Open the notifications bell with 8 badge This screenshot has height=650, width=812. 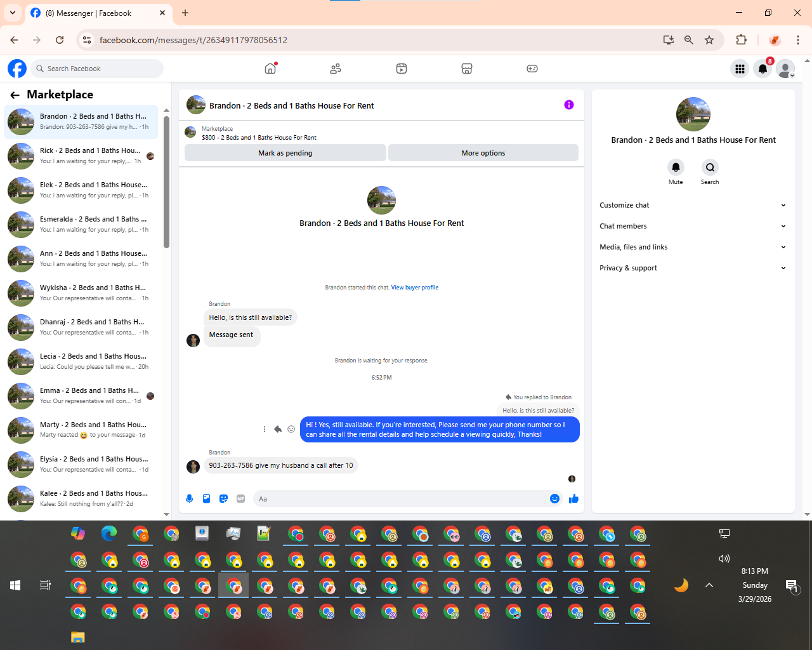pos(763,69)
